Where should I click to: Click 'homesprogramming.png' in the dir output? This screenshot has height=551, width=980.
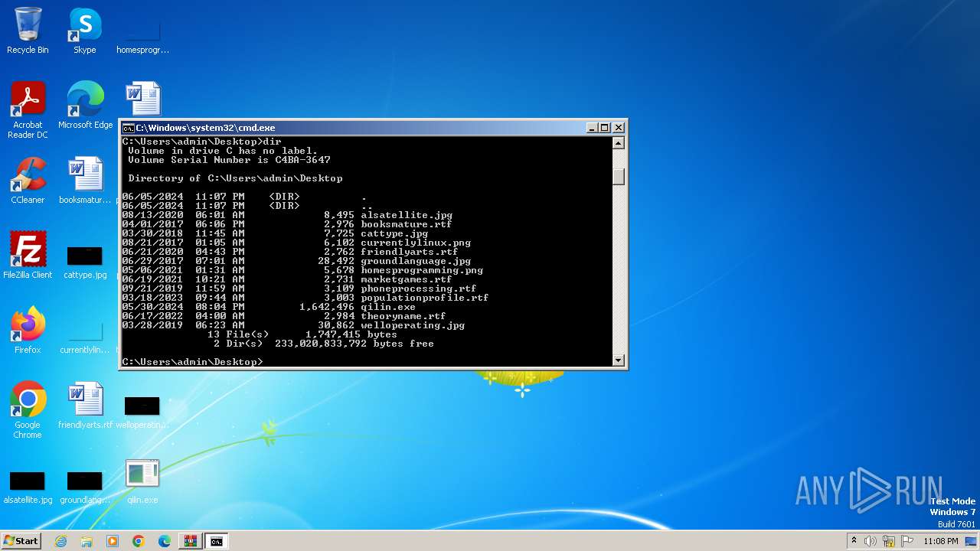pos(422,270)
